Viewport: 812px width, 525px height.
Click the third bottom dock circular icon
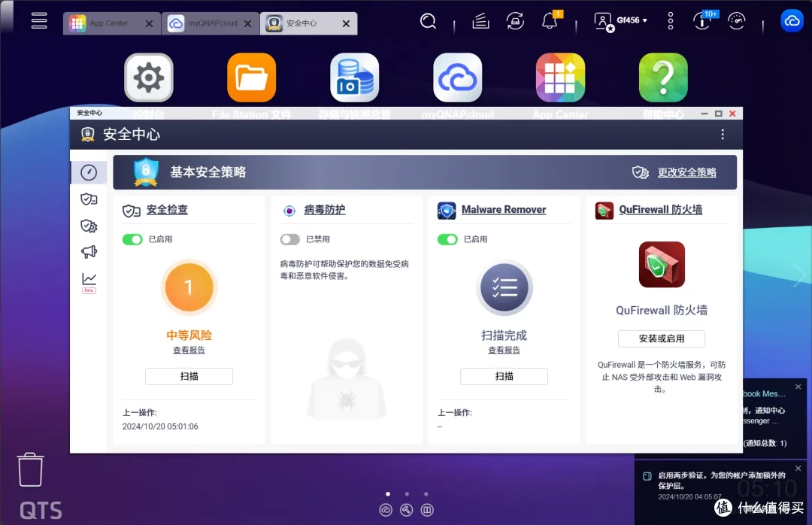click(427, 510)
